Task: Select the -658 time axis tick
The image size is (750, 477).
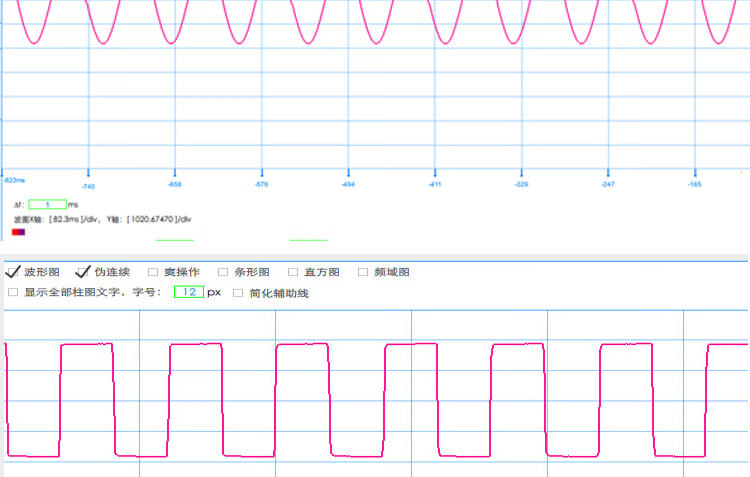Action: click(x=175, y=186)
